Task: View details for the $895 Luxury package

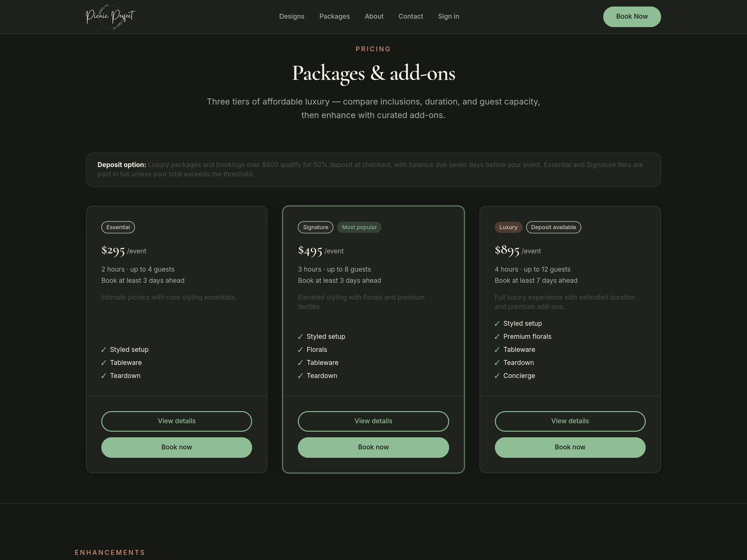Action: 570,421
